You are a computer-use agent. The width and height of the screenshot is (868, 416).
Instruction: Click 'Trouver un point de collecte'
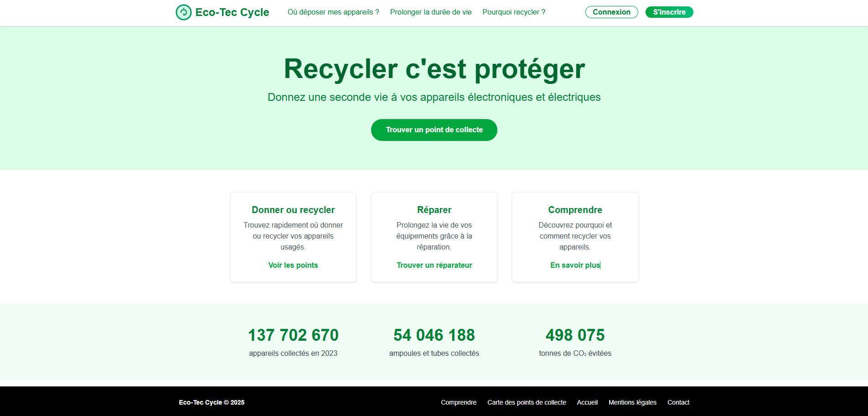pos(434,130)
